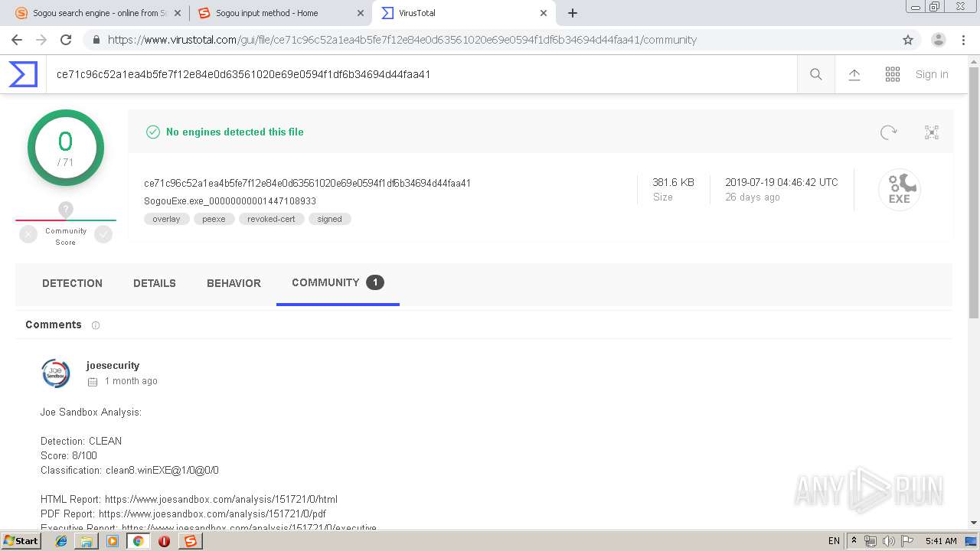Switch to the BEHAVIOR tab
This screenshot has width=980, height=551.
point(234,283)
